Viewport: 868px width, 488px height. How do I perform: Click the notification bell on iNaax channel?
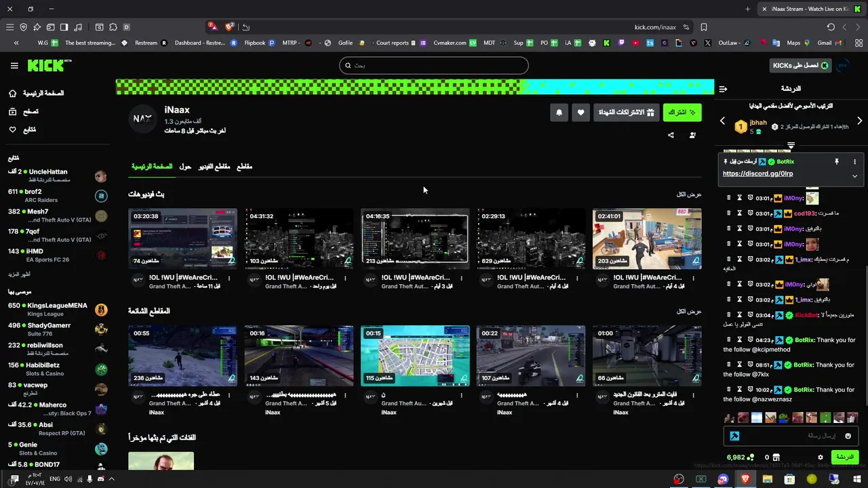[559, 113]
